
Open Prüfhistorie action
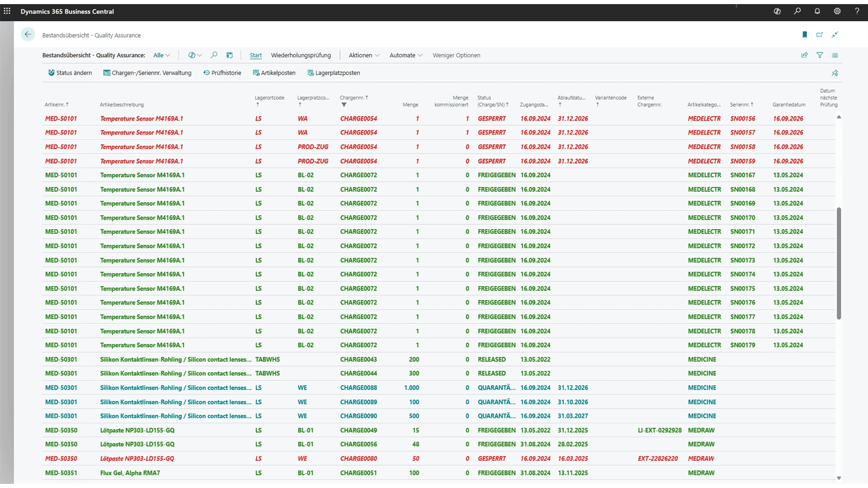(222, 73)
